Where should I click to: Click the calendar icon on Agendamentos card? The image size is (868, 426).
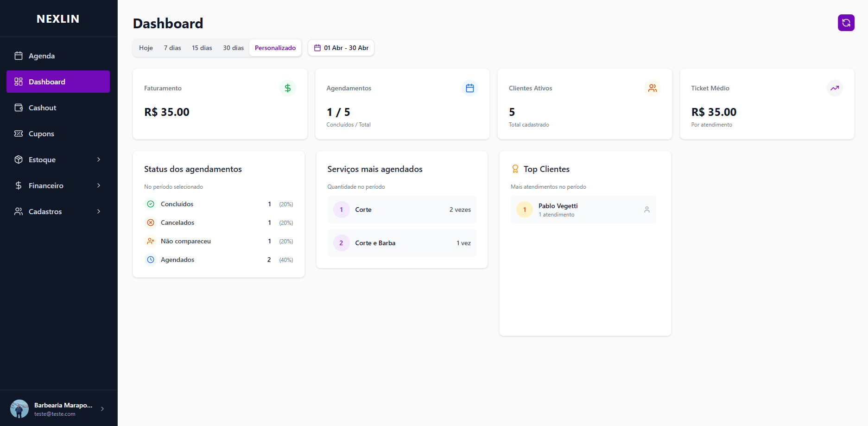point(469,88)
